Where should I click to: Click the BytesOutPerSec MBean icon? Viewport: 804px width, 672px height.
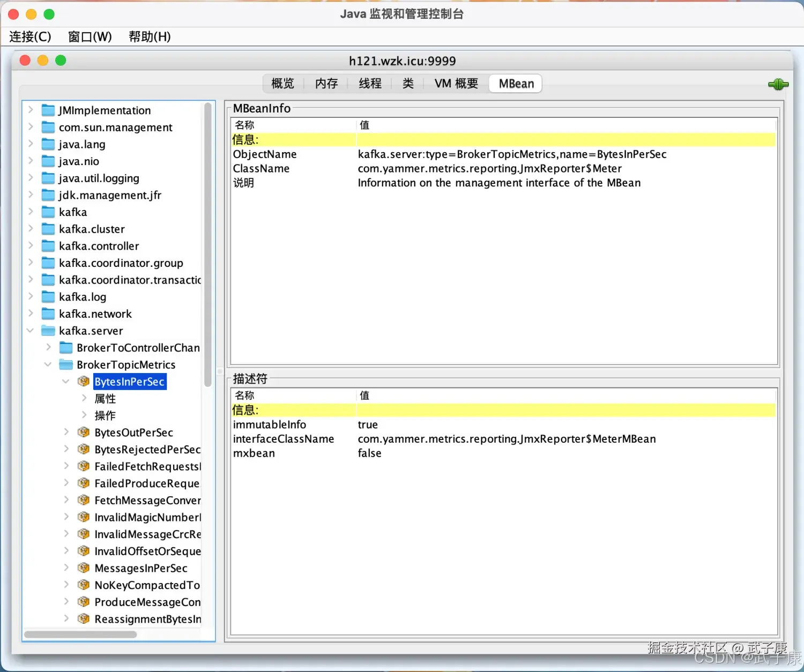(84, 432)
